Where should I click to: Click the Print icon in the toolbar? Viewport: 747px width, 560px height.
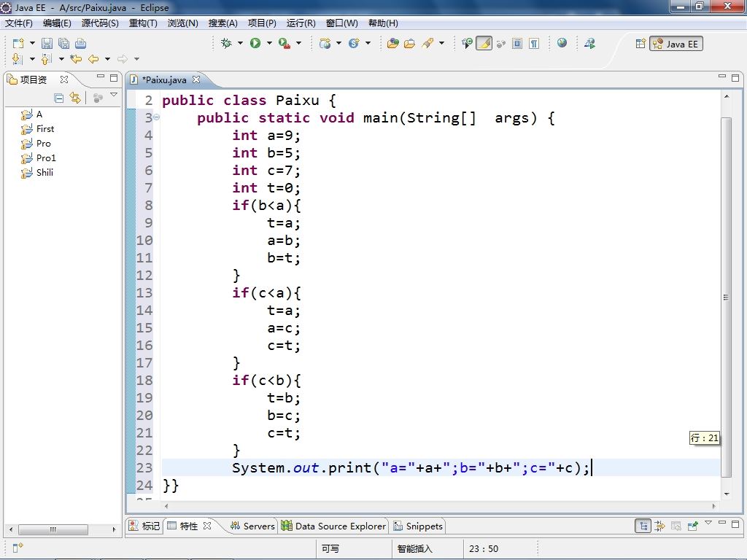coord(80,44)
